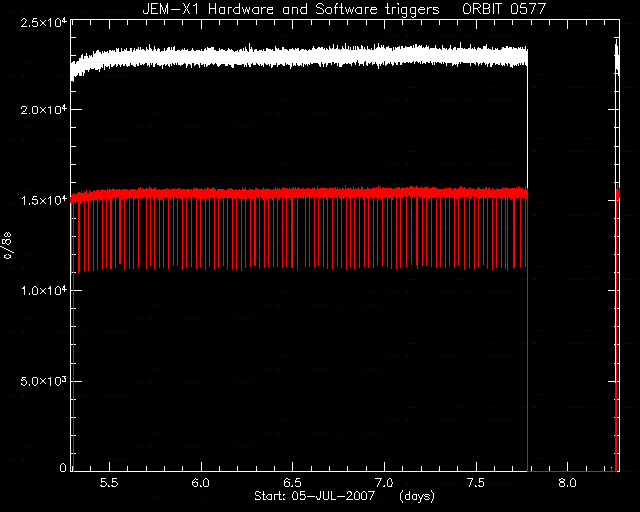
Task: Click the 1.0×10⁴ y-axis tick label
Action: (44, 291)
